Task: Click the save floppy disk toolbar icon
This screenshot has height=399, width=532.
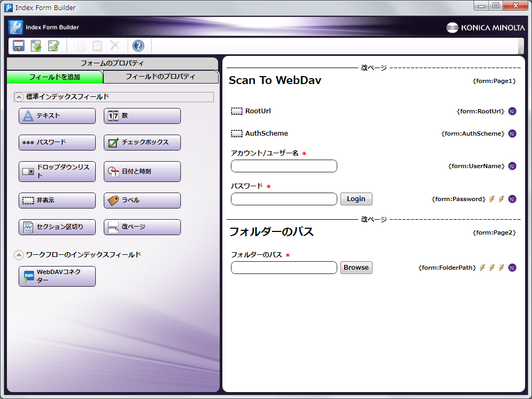Action: coord(19,46)
